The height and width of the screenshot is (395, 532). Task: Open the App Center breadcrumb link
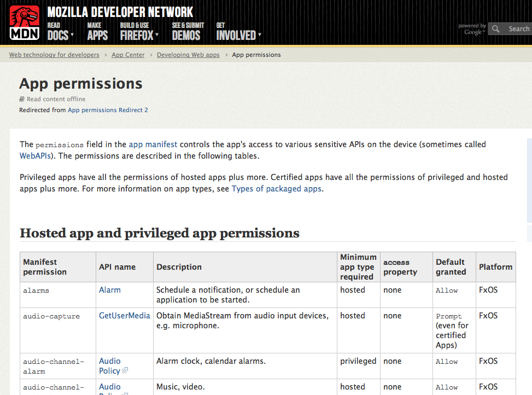coord(128,55)
